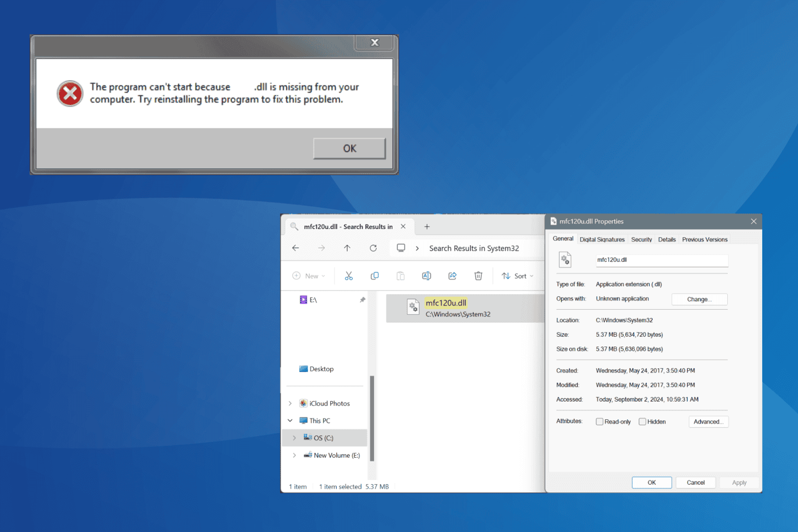Expand the iCloud Photos tree node
The height and width of the screenshot is (532, 798).
[x=290, y=403]
